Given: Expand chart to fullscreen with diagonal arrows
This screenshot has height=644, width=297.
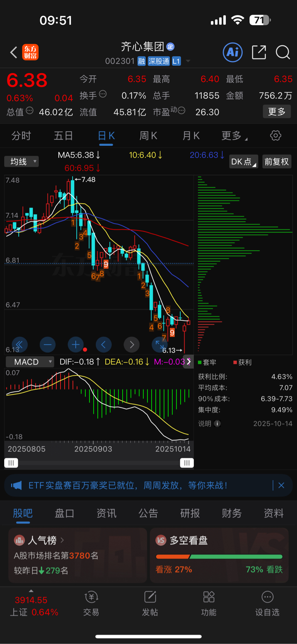Looking at the screenshot, I should pos(159,344).
